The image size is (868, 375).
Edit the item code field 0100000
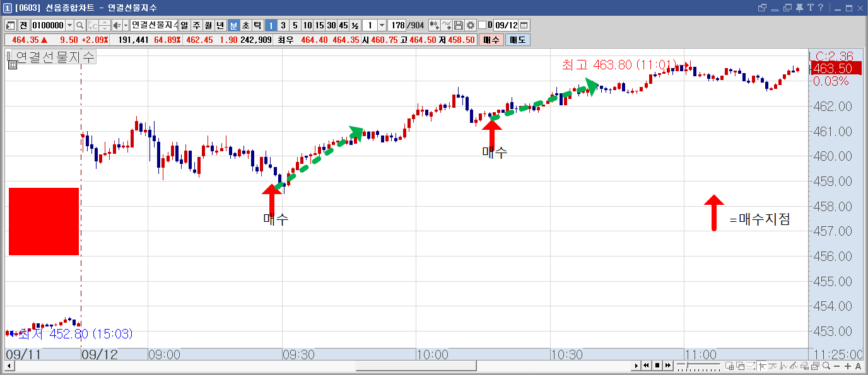point(49,26)
